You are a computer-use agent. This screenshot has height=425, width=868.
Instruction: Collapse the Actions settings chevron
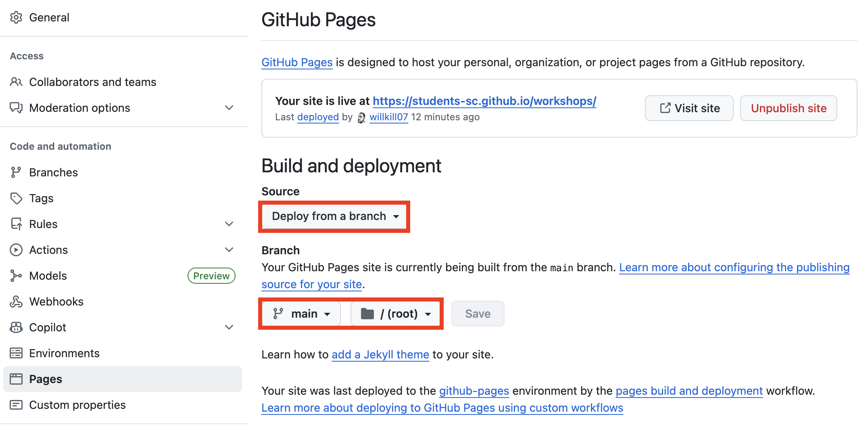229,249
